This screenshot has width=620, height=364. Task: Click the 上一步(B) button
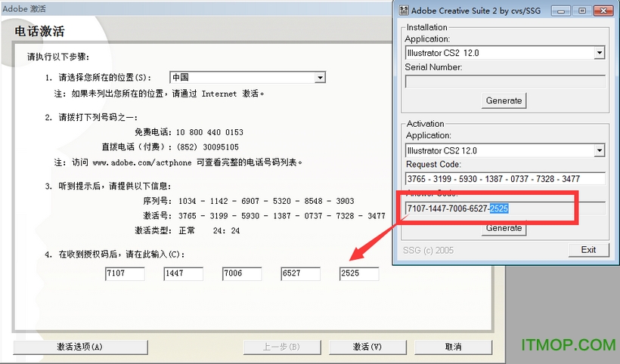click(x=281, y=347)
